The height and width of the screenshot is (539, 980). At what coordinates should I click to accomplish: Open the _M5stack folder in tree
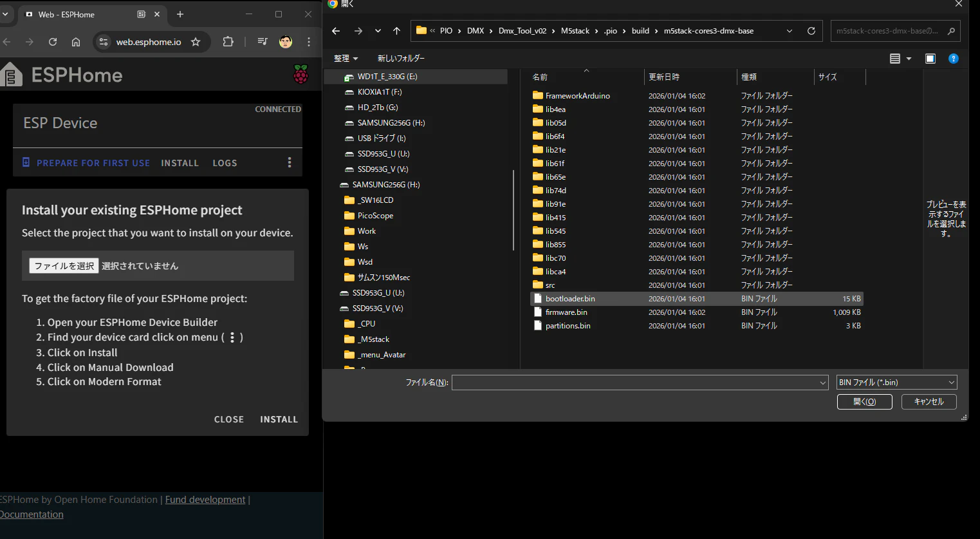[374, 339]
